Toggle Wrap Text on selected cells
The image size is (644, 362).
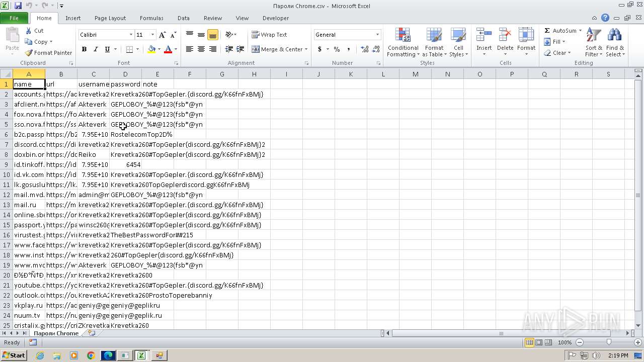pyautogui.click(x=270, y=35)
